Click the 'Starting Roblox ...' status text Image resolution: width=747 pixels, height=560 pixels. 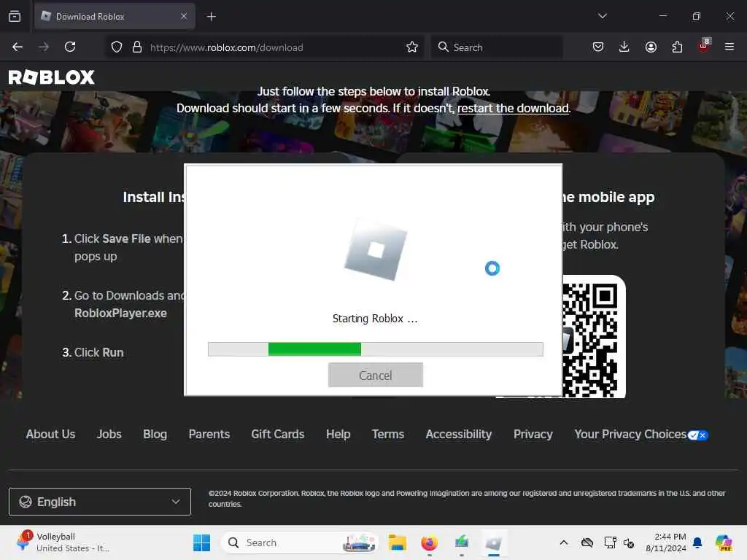[375, 319]
